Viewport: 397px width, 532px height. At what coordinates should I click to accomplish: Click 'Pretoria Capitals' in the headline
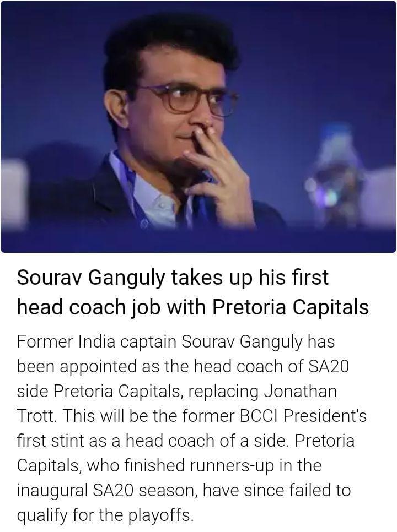pos(291,307)
